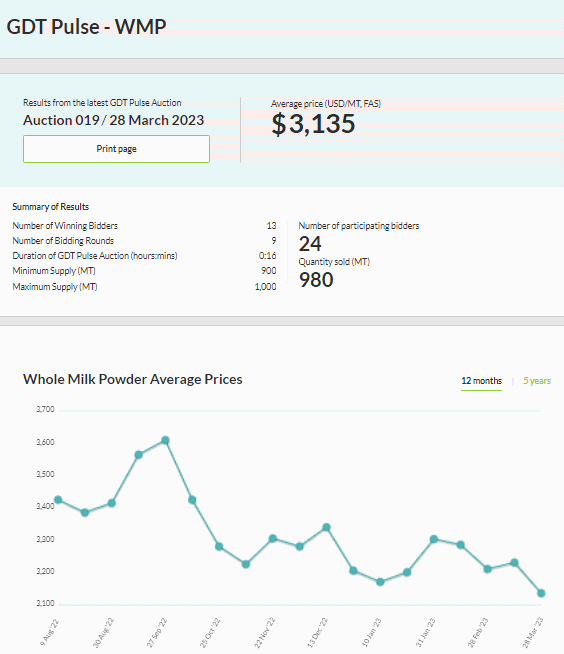Click the 3,500 y-axis label

click(x=45, y=474)
